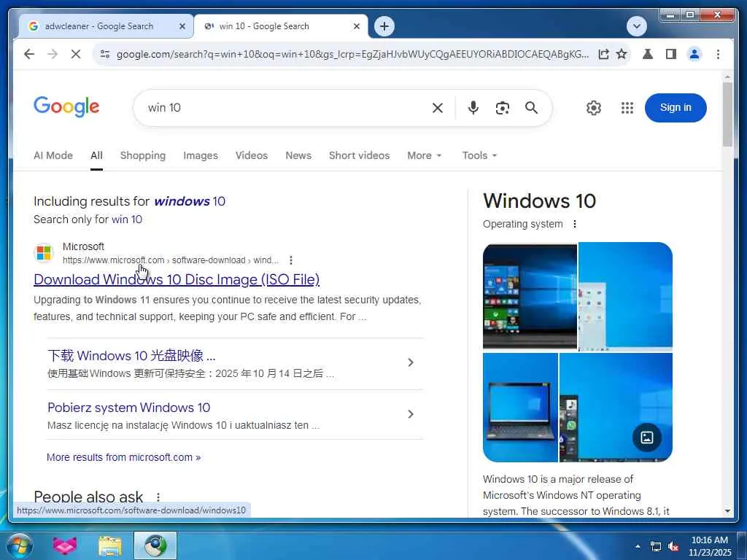Click the page vertical scrollbar
The height and width of the screenshot is (560, 747).
coord(727,114)
